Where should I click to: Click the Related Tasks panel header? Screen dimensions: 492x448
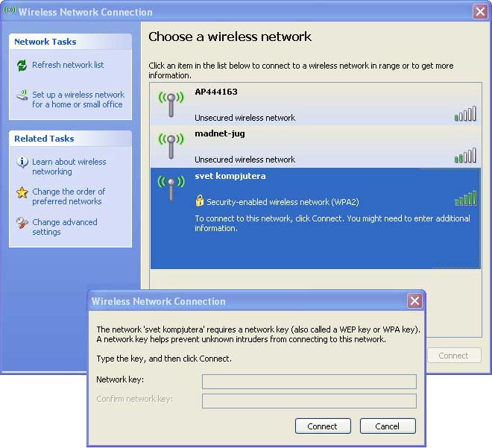tap(70, 139)
